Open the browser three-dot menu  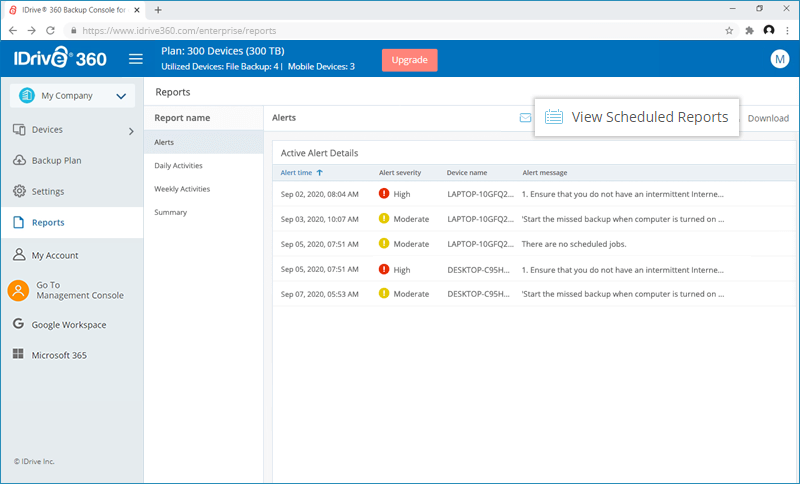[x=788, y=31]
